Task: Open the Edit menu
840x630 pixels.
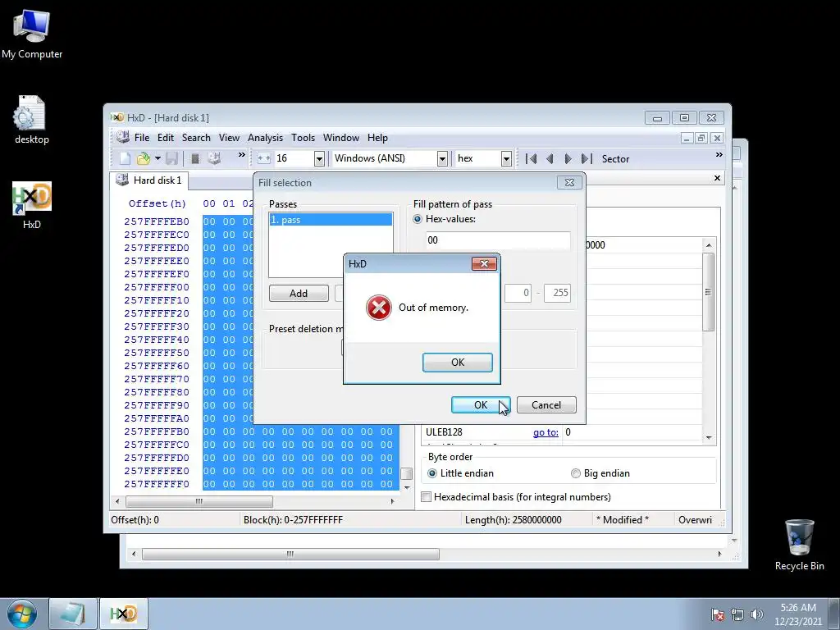Action: click(166, 138)
